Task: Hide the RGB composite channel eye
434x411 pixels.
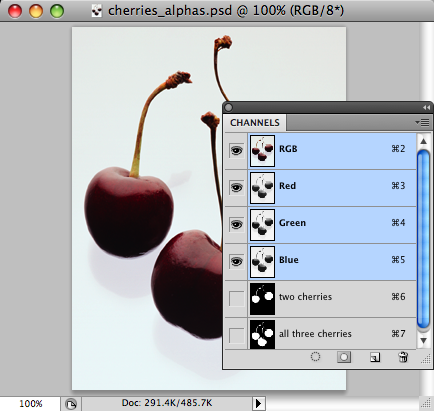Action: tap(236, 151)
